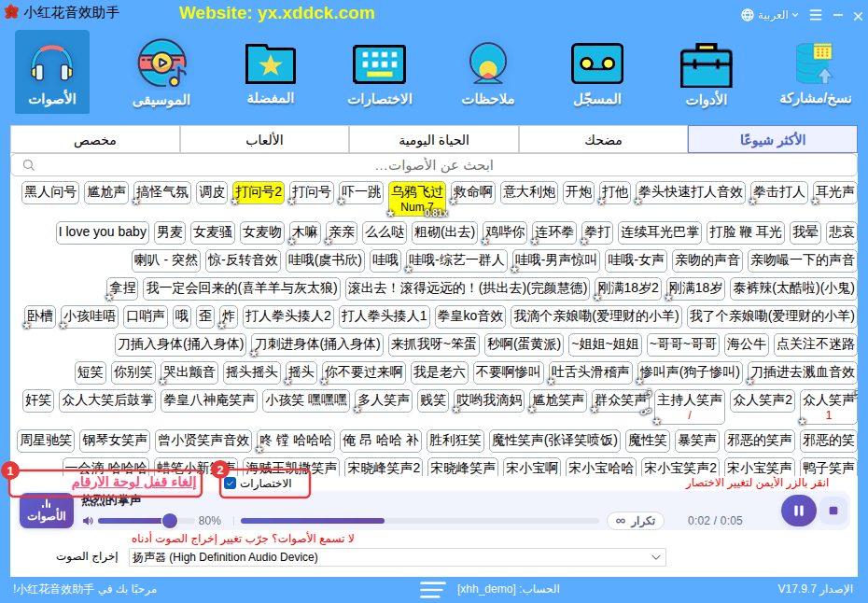Screen dimensions: 868x603
Task: Switch to the مضحك funny tab
Action: click(603, 139)
